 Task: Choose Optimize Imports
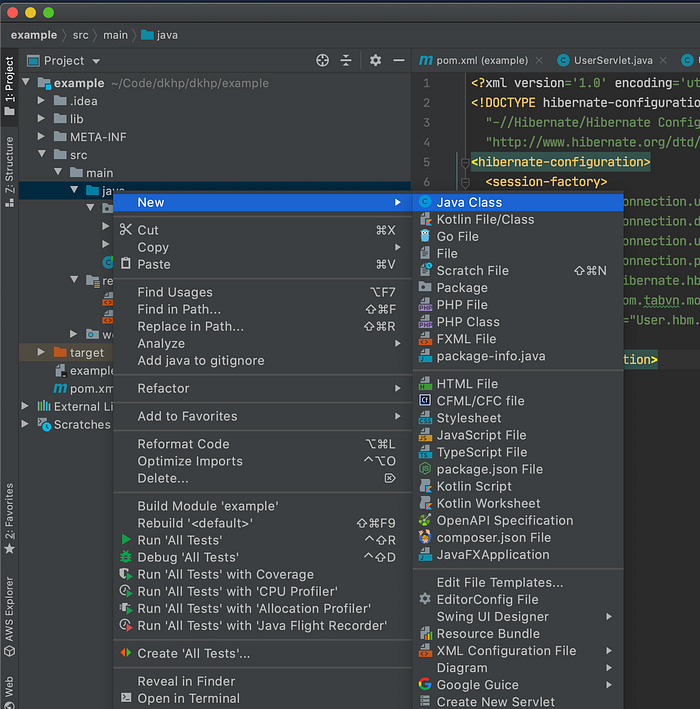tap(262, 461)
